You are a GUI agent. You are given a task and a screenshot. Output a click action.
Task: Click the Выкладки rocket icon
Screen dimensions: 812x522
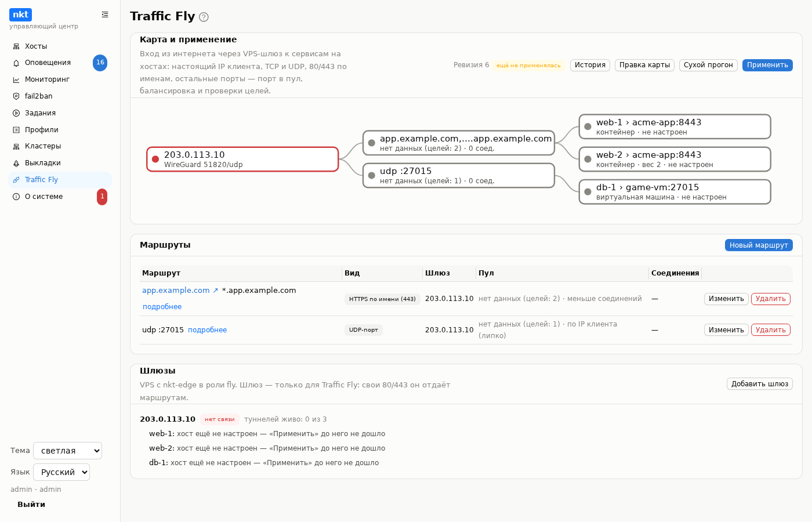[x=16, y=163]
